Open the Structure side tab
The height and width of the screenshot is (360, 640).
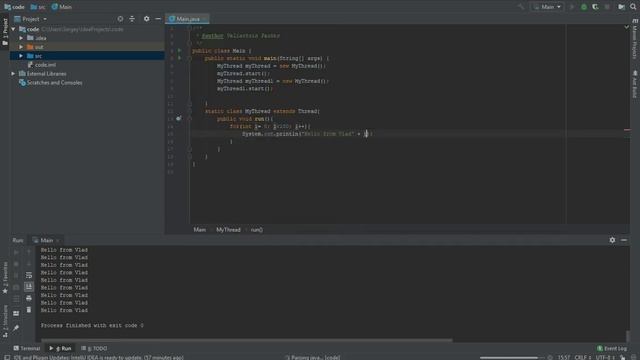pyautogui.click(x=5, y=321)
